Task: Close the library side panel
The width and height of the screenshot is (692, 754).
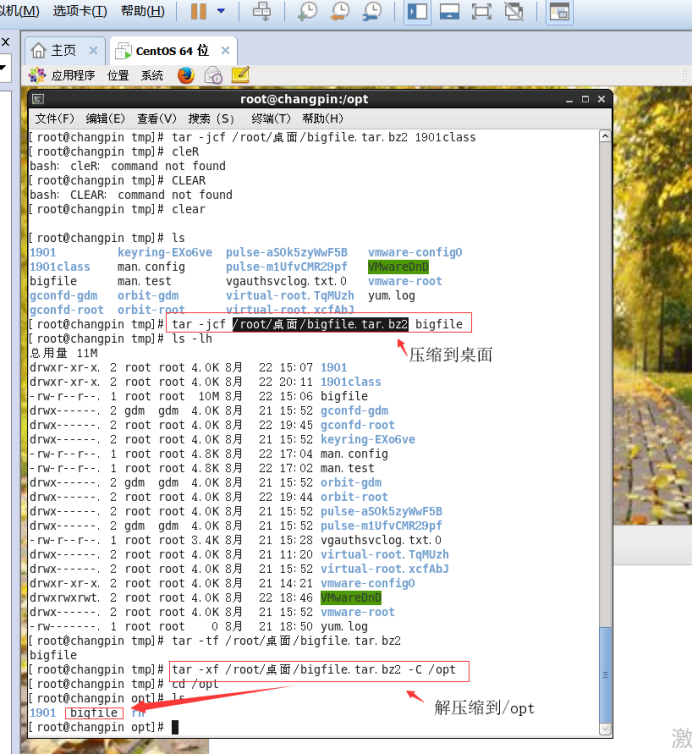Action: (x=5, y=42)
